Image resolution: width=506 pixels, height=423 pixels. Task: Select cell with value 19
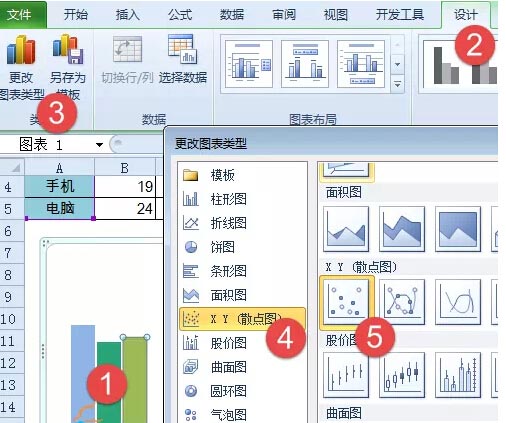coord(125,186)
